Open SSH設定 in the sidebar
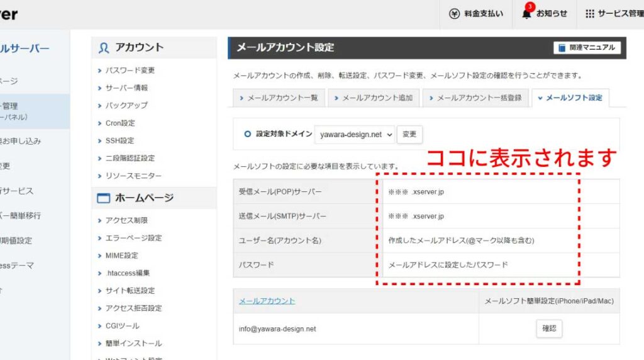644x360 pixels. tap(119, 140)
